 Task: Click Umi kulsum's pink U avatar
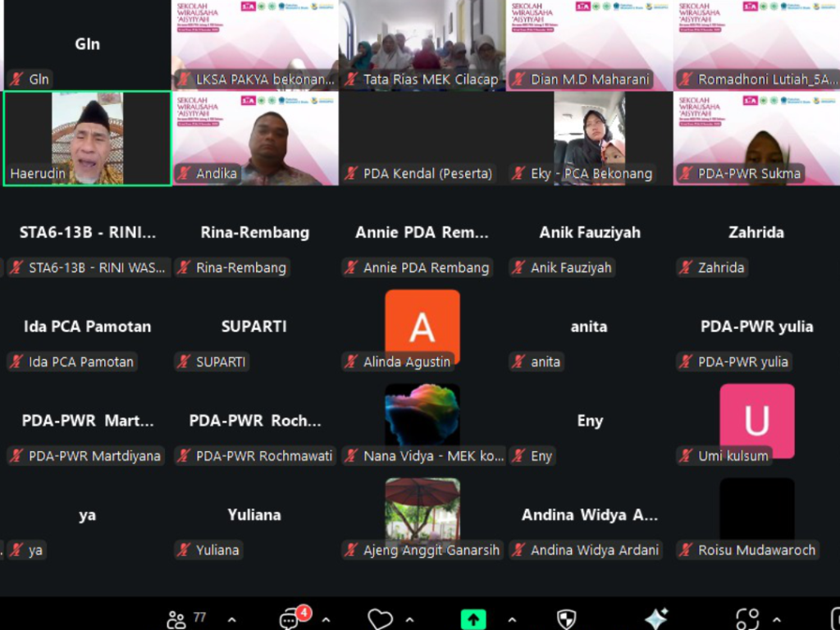[756, 418]
